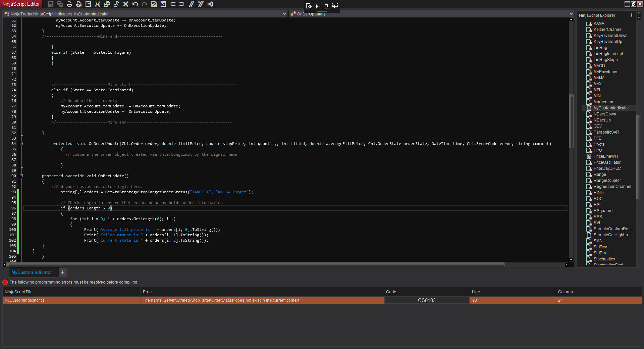The width and height of the screenshot is (644, 349).
Task: Click MyCustomIndicator.cs in the error list
Action: 24,300
